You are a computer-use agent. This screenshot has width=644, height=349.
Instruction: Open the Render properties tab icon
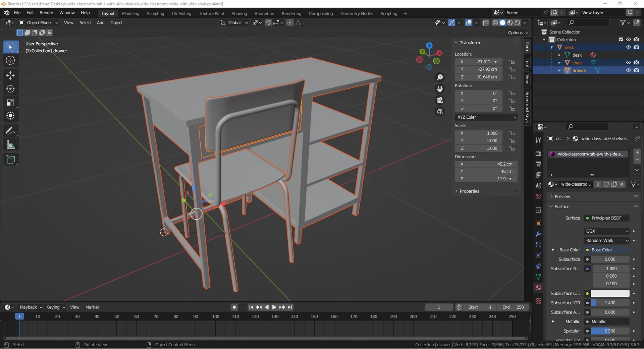(x=538, y=154)
